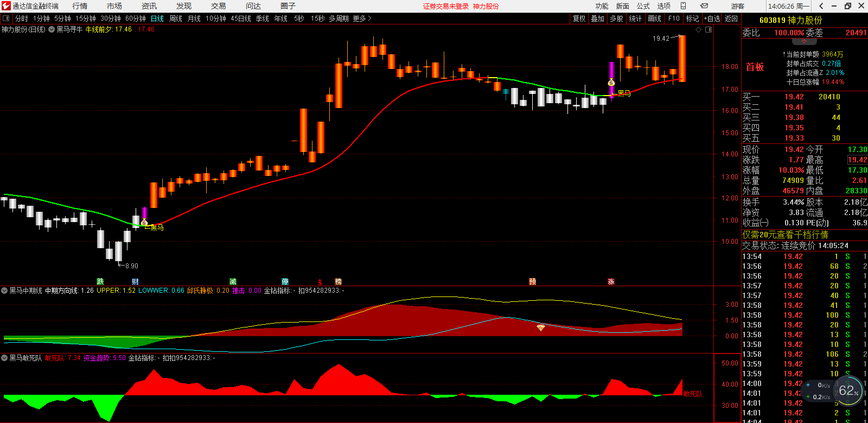Switch to 5分钟 period

pos(63,18)
